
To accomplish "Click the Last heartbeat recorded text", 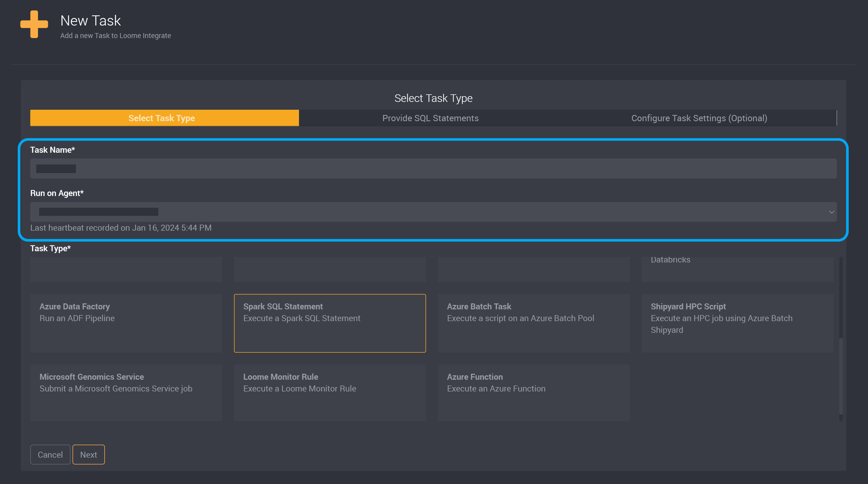I will (x=121, y=228).
